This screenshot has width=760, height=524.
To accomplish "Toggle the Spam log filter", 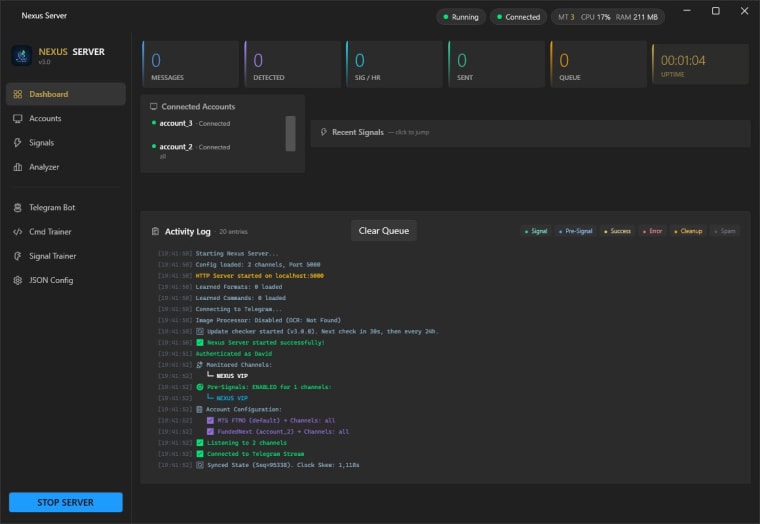I will (725, 231).
